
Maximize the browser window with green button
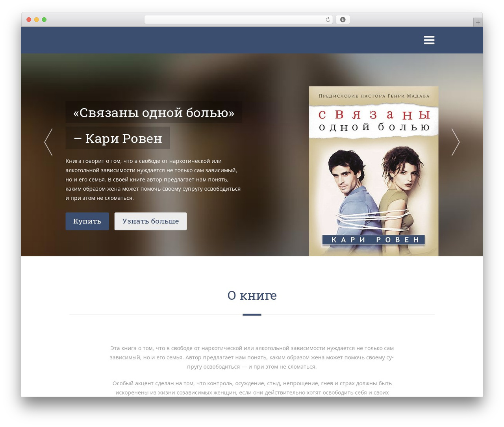[x=44, y=20]
